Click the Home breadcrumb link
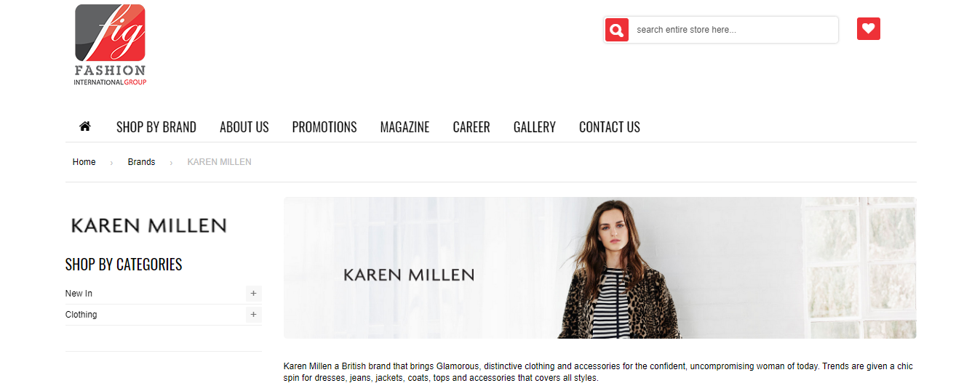 (x=84, y=162)
